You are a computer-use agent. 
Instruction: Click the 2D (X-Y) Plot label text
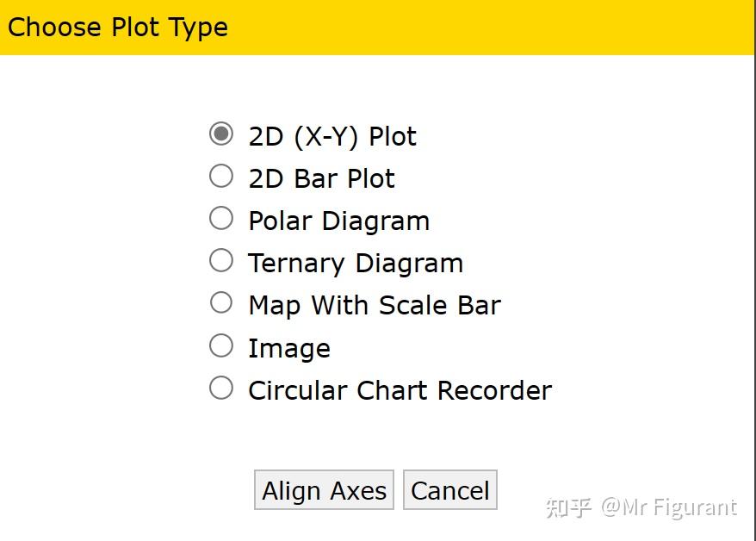coord(332,135)
